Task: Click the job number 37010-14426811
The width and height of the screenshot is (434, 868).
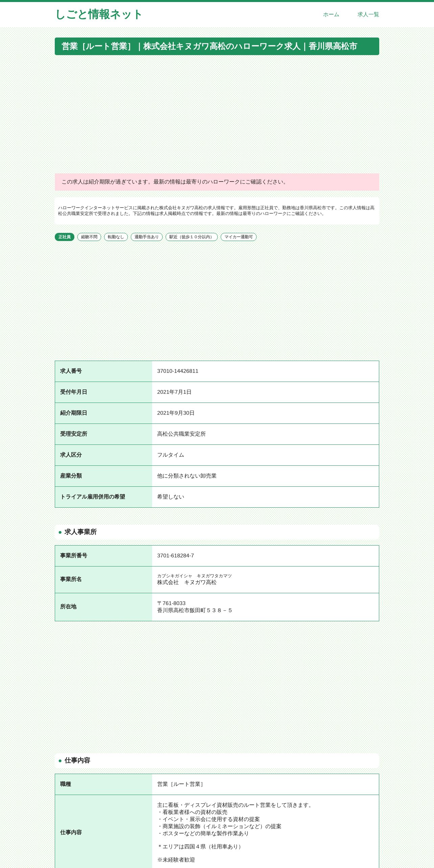Action: (x=178, y=371)
